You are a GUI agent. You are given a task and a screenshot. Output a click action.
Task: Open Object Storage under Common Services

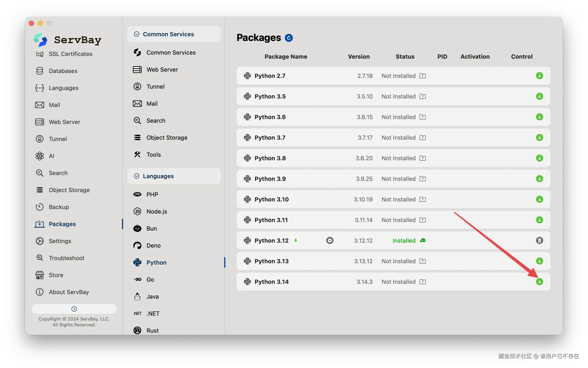coord(167,137)
